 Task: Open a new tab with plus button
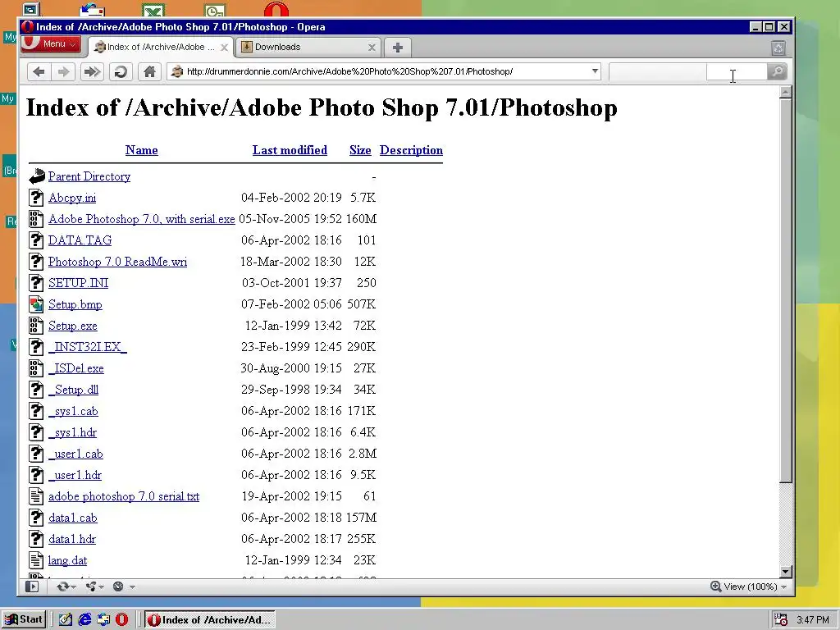[398, 48]
